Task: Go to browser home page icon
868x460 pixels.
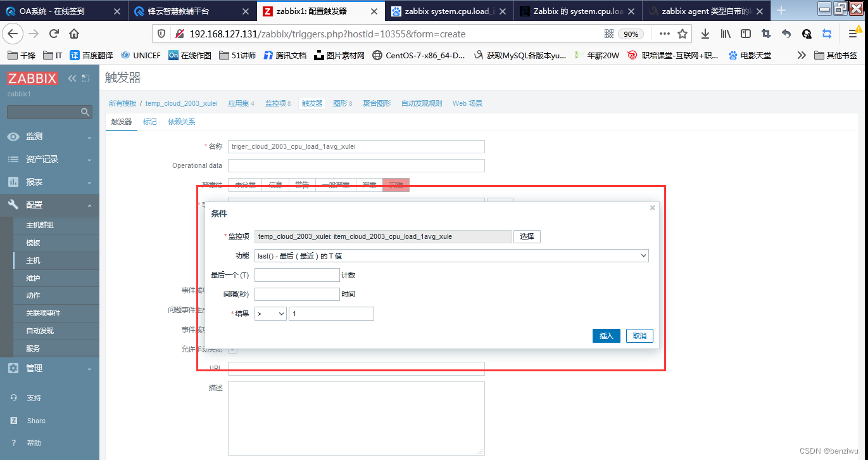Action: tap(74, 34)
